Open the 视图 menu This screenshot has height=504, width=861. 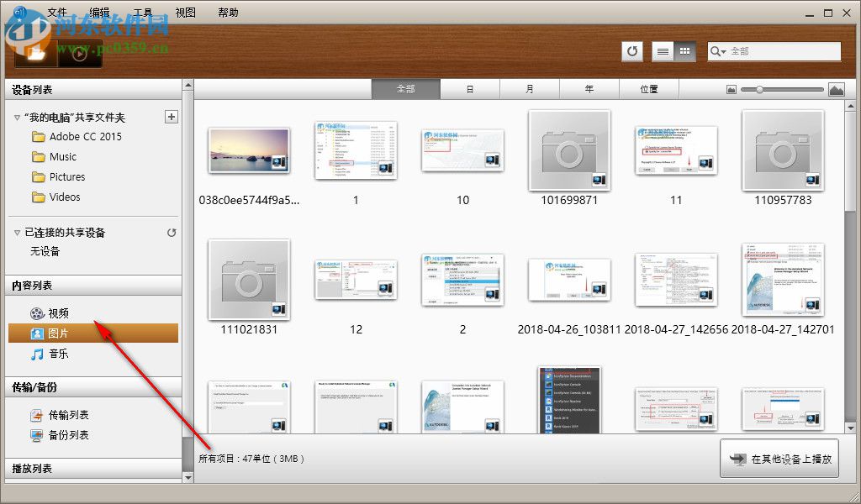184,12
